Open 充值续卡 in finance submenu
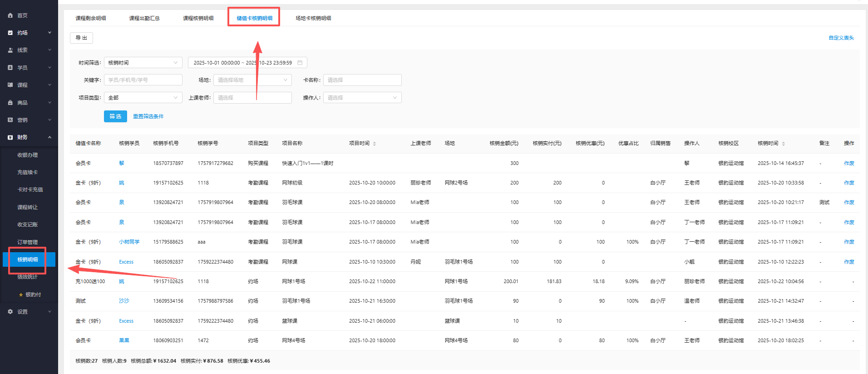868x374 pixels. click(28, 172)
